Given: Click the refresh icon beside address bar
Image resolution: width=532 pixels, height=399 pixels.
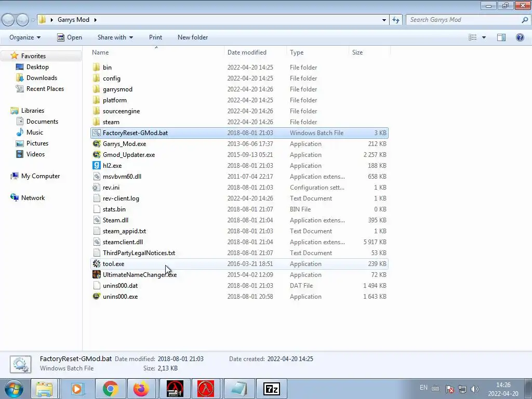Looking at the screenshot, I should pyautogui.click(x=395, y=20).
